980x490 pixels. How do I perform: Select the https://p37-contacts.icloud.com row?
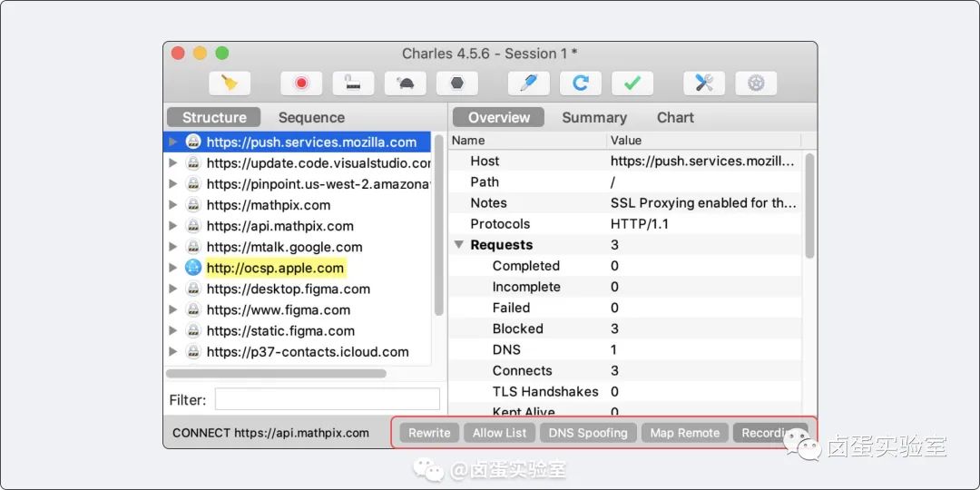click(298, 352)
